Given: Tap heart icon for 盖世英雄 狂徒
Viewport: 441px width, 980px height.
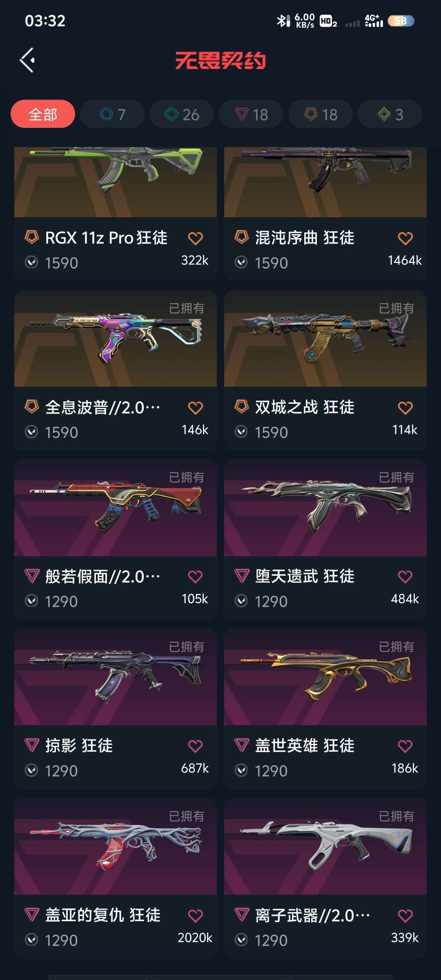Looking at the screenshot, I should 405,746.
